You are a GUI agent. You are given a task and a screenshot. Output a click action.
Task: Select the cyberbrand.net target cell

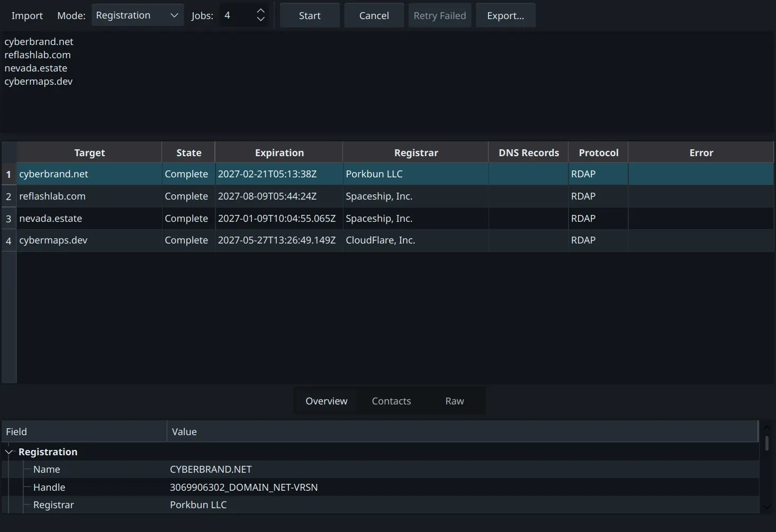[x=89, y=174]
